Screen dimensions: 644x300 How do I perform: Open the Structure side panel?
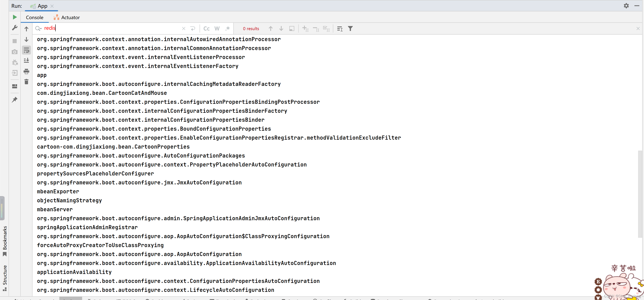4,278
